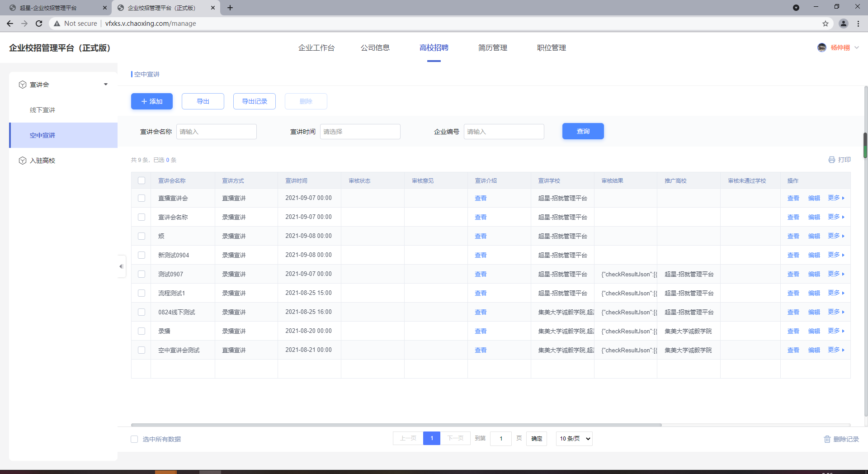Click the print icon above the table

coord(831,160)
